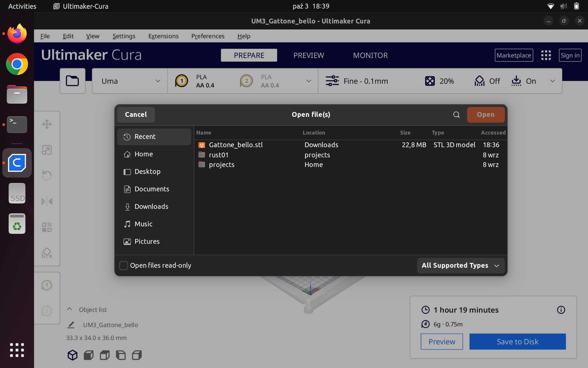Screen dimensions: 588x368
Task: Select the Mirror tool in left toolbar
Action: click(x=47, y=202)
